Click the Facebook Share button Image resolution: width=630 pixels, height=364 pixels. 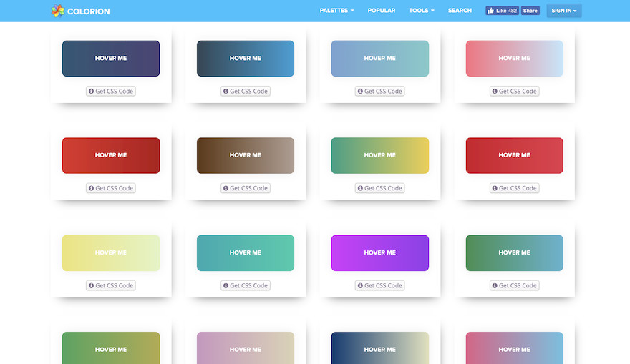tap(530, 11)
